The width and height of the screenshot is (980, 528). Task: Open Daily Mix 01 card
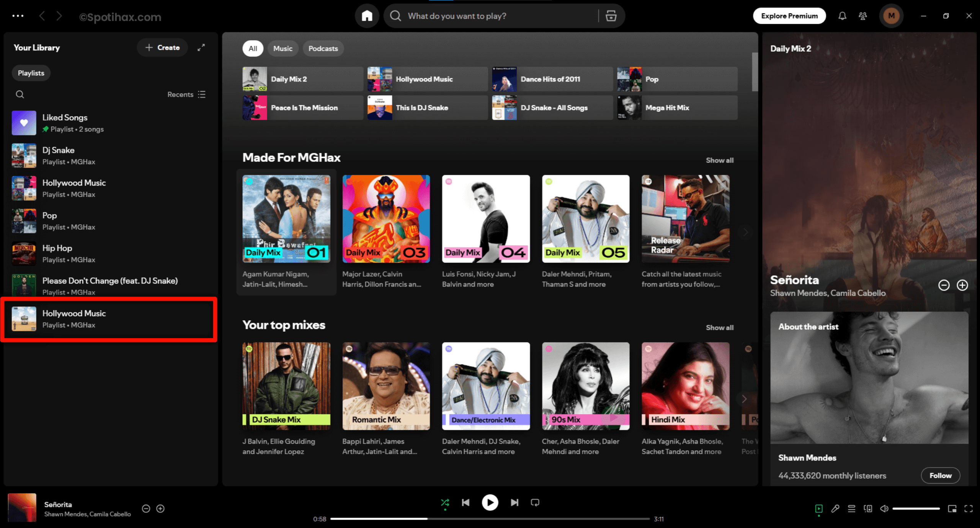tap(286, 232)
